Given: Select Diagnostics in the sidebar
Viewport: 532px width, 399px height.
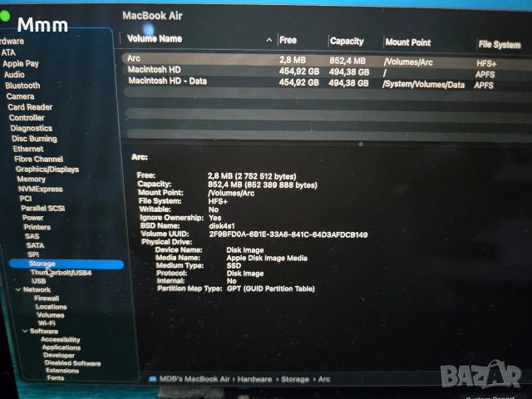Looking at the screenshot, I should coord(32,128).
